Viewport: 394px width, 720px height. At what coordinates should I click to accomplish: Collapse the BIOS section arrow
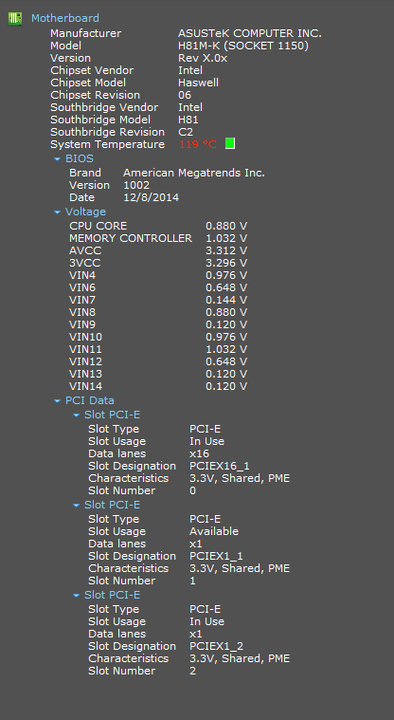click(x=57, y=159)
